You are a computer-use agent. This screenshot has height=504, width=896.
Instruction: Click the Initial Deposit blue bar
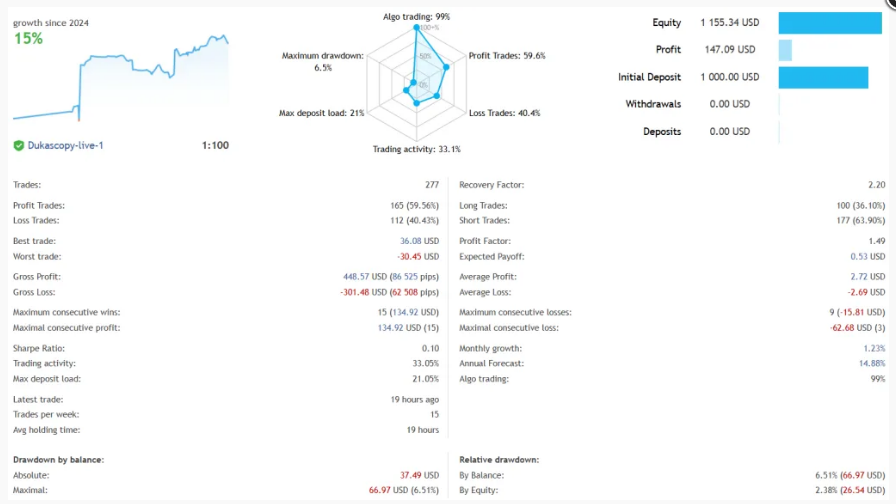tap(823, 77)
